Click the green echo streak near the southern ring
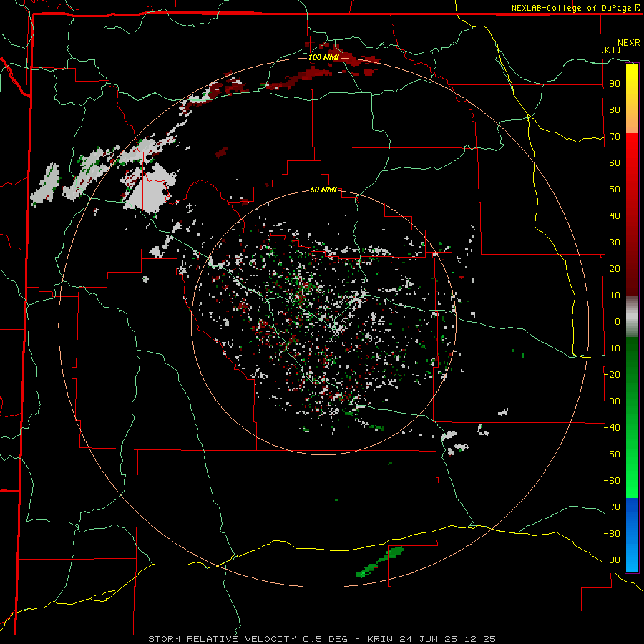Image resolution: width=644 pixels, height=644 pixels. coord(380,562)
